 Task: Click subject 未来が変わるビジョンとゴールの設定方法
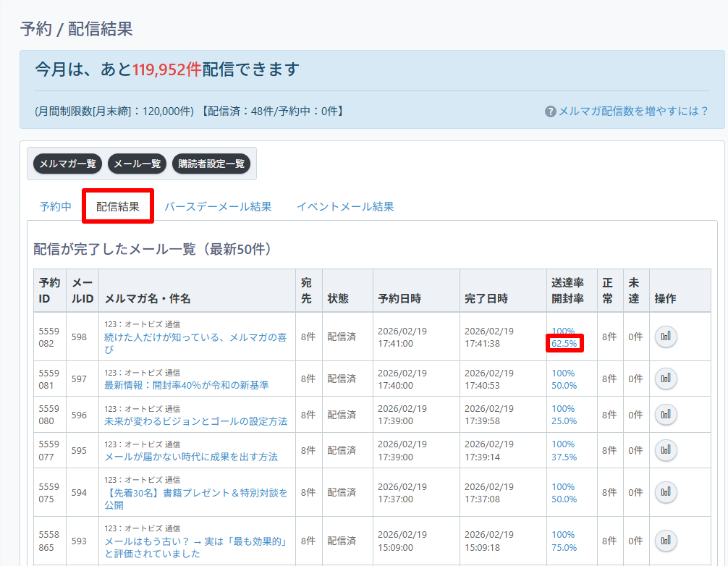click(196, 421)
